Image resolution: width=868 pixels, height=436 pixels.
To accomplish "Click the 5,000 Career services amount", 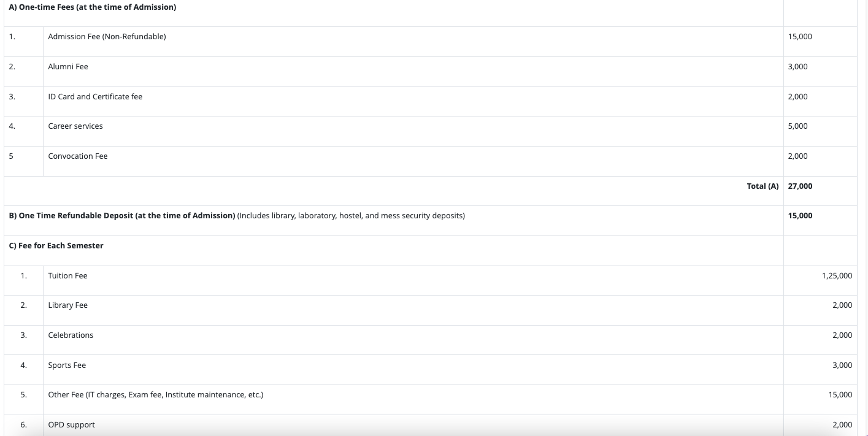I will pos(797,126).
